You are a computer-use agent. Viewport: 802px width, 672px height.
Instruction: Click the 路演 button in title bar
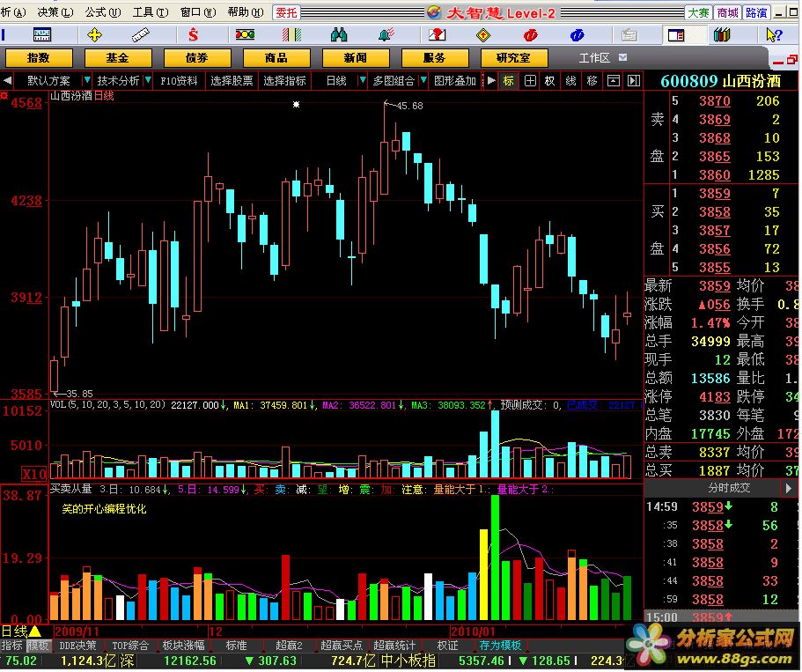tap(756, 12)
